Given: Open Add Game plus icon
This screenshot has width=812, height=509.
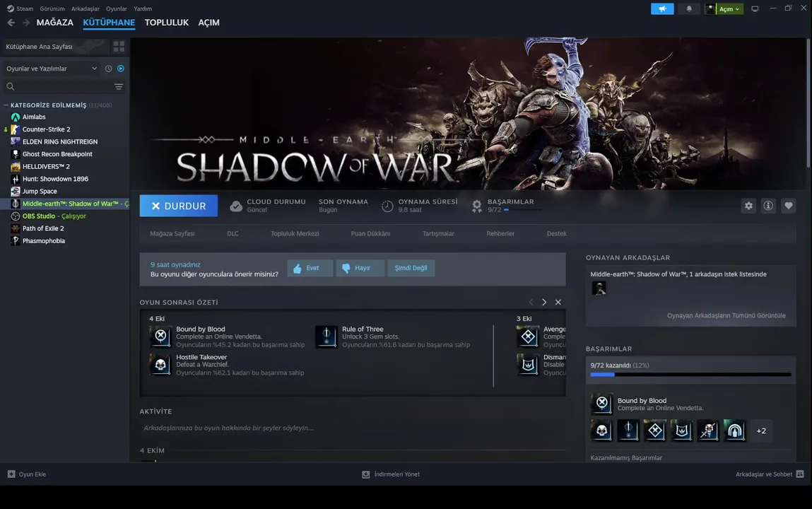Looking at the screenshot, I should (11, 474).
